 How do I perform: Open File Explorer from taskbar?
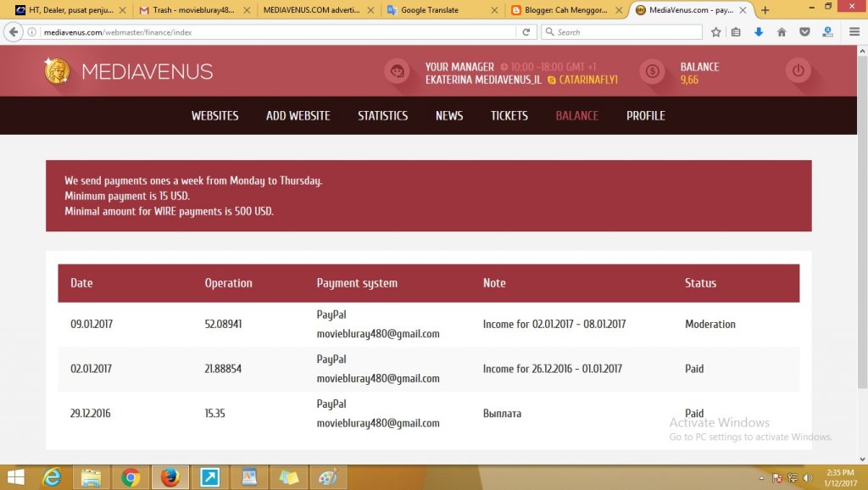click(x=91, y=477)
